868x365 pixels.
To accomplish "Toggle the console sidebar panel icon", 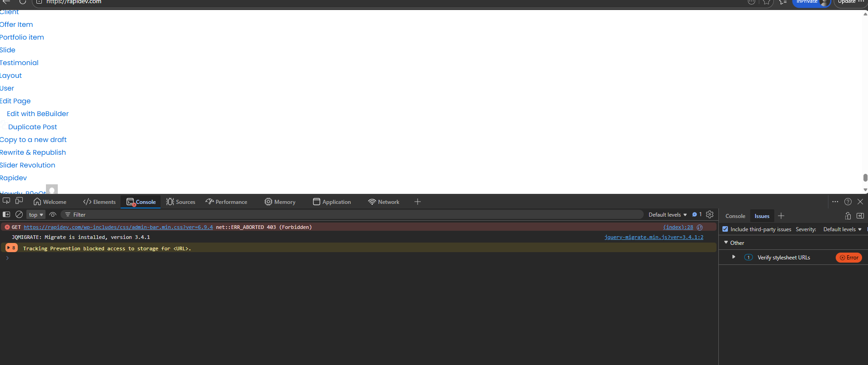I will coord(6,214).
